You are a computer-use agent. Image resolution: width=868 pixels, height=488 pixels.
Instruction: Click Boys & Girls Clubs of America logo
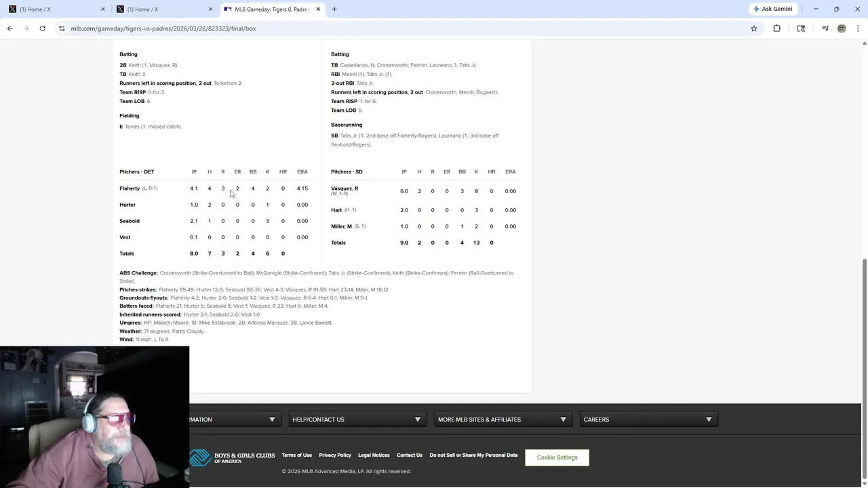[x=232, y=458]
